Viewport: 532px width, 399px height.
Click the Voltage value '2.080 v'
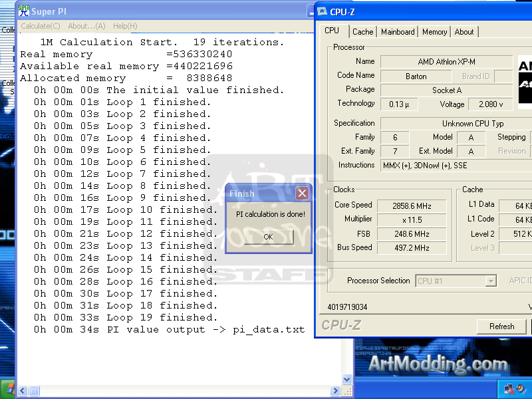491,104
